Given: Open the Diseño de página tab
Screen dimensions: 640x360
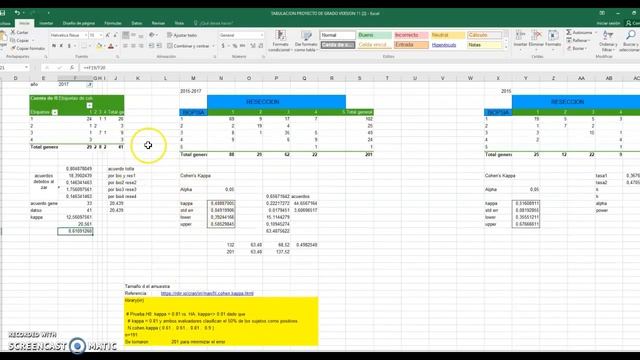Looking at the screenshot, I should coord(79,24).
